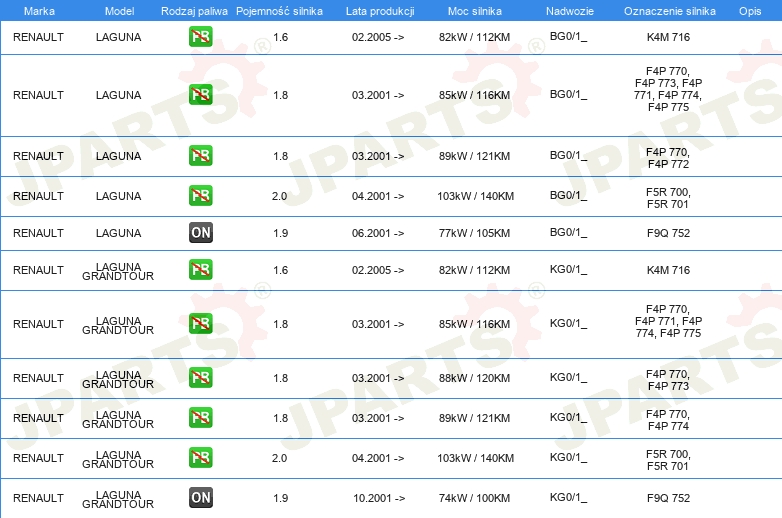Click the petrol icon in the Grandtour 88kW / 120KM row

(200, 377)
